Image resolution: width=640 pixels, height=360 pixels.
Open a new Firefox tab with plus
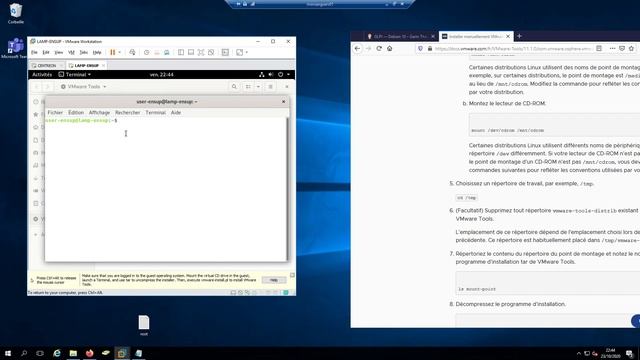coord(519,36)
